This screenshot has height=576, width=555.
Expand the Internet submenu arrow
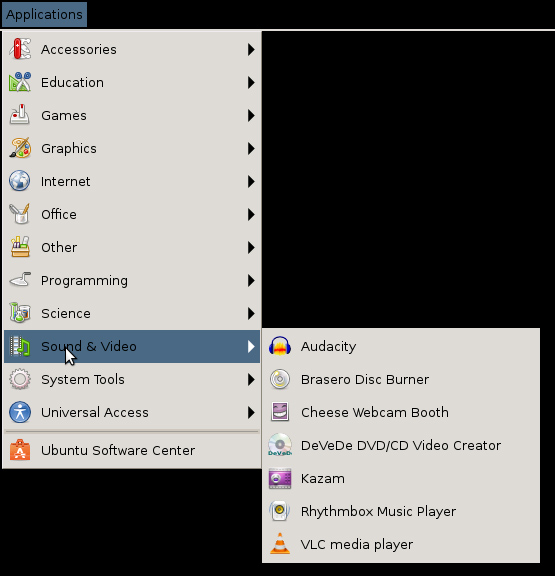251,181
